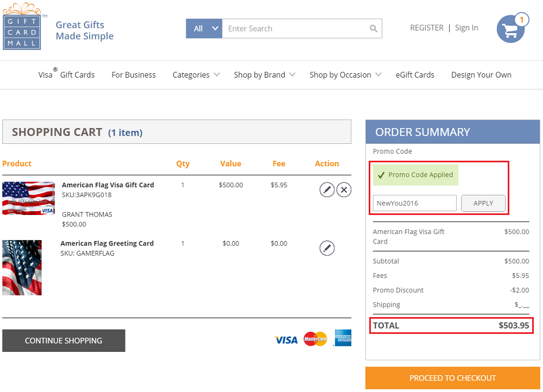Expand the Categories menu

pos(196,75)
